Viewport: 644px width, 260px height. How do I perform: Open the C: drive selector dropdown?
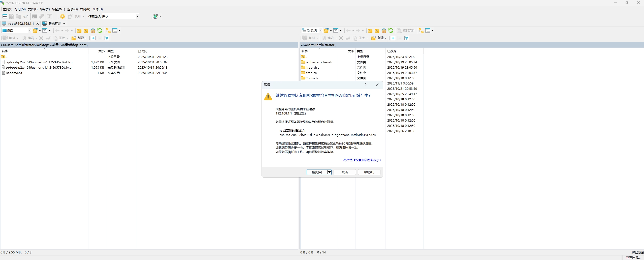[321, 31]
